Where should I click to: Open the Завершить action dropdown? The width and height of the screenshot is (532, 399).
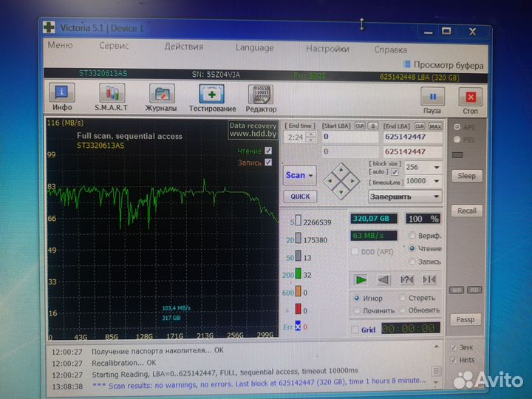pyautogui.click(x=436, y=197)
